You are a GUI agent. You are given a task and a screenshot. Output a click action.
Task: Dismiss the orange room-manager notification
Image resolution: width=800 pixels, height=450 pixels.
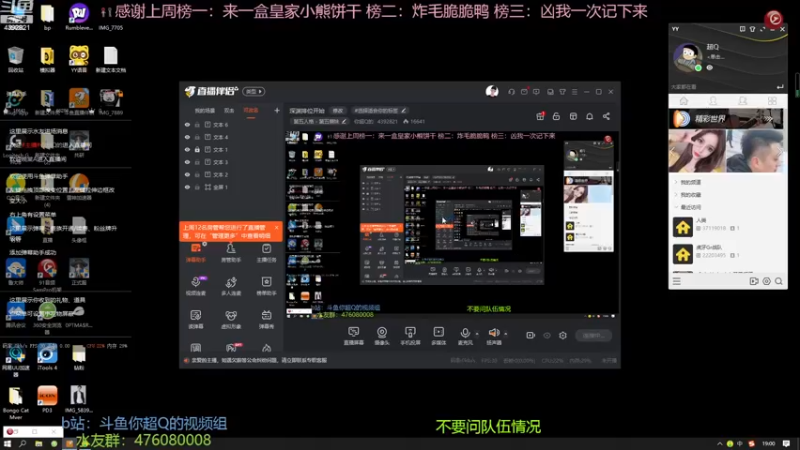pyautogui.click(x=277, y=228)
